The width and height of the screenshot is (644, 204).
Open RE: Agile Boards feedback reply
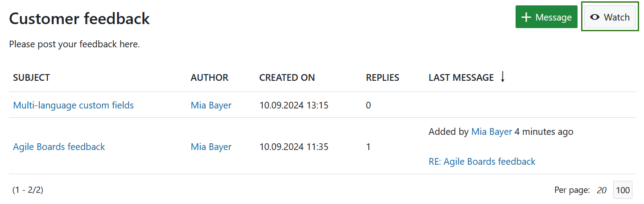coord(482,162)
